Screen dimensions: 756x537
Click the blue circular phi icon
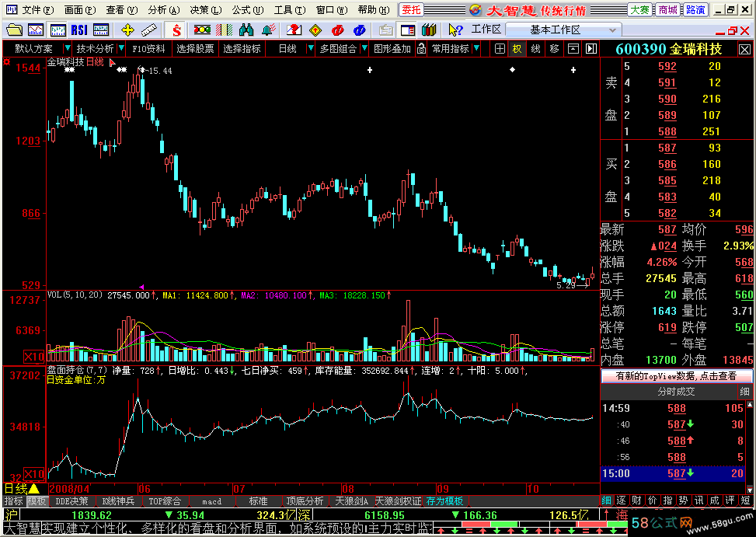point(360,30)
